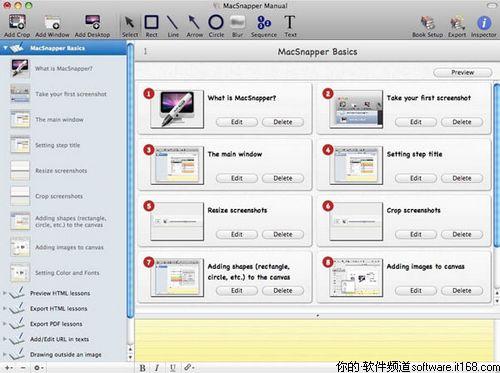Click the sidebar vertical scrollbar
500x373 pixels.
[130, 180]
